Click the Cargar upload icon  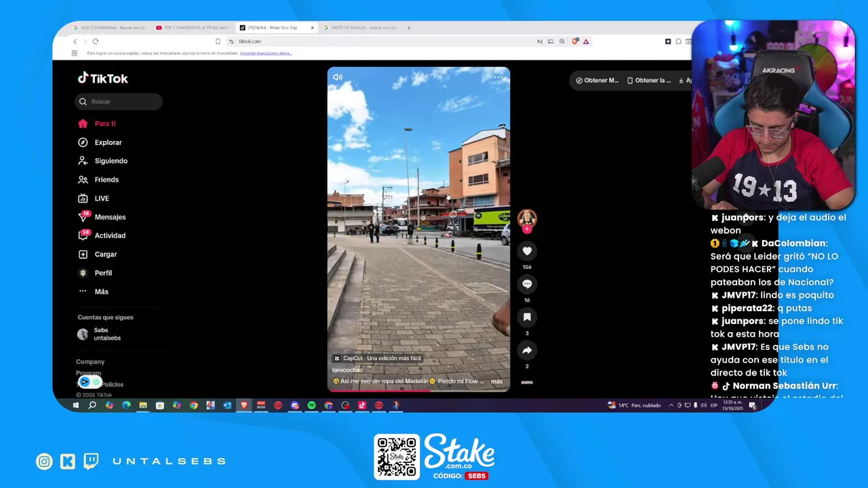[83, 254]
